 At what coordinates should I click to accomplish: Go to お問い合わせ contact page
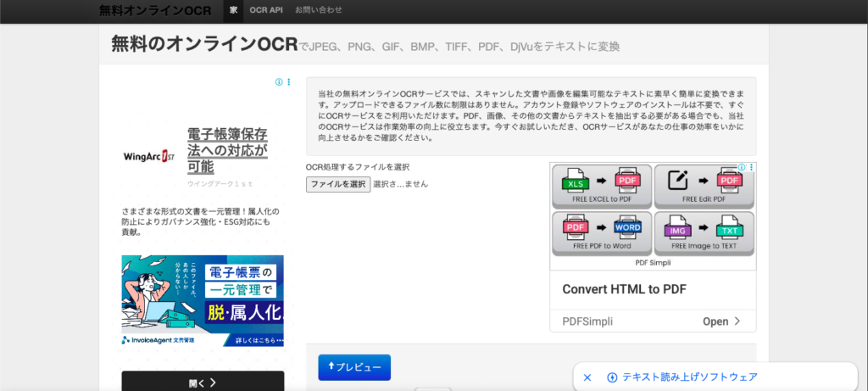pyautogui.click(x=319, y=11)
